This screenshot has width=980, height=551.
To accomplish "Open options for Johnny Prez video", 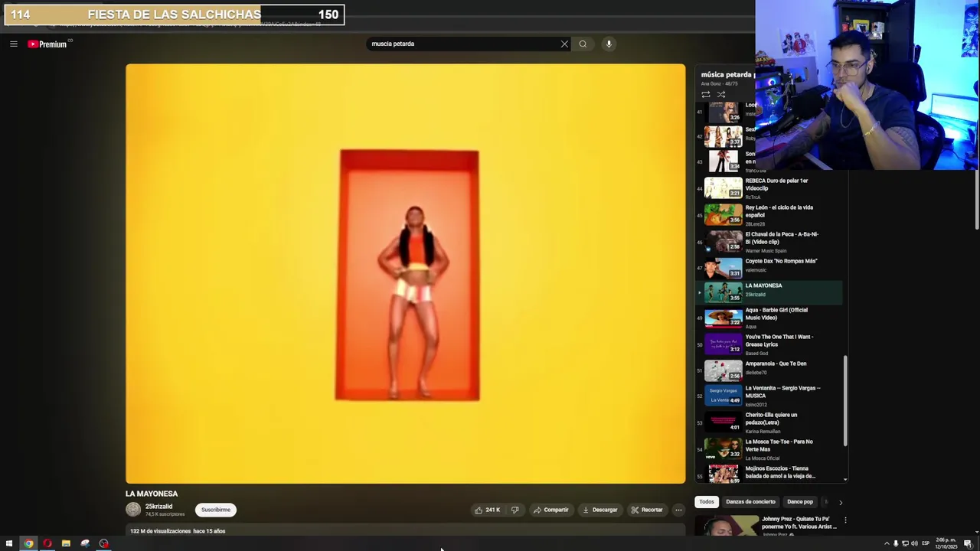I will [x=845, y=520].
